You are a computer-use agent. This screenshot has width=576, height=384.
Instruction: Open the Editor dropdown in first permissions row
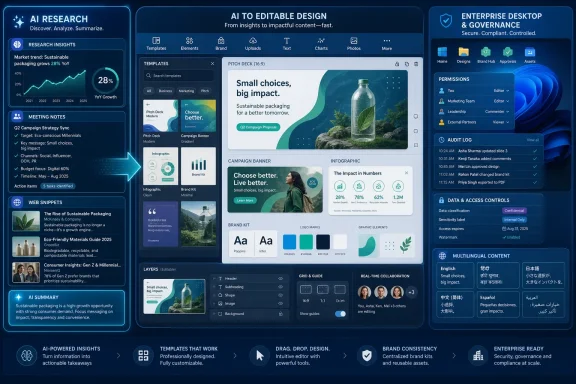(x=501, y=90)
